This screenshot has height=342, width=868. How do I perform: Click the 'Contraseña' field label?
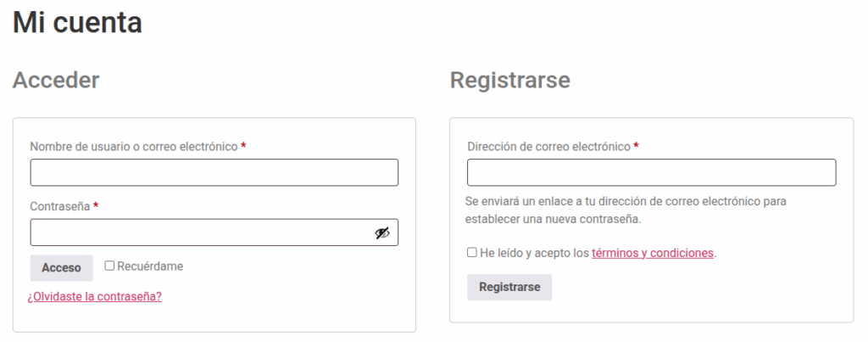pyautogui.click(x=59, y=206)
